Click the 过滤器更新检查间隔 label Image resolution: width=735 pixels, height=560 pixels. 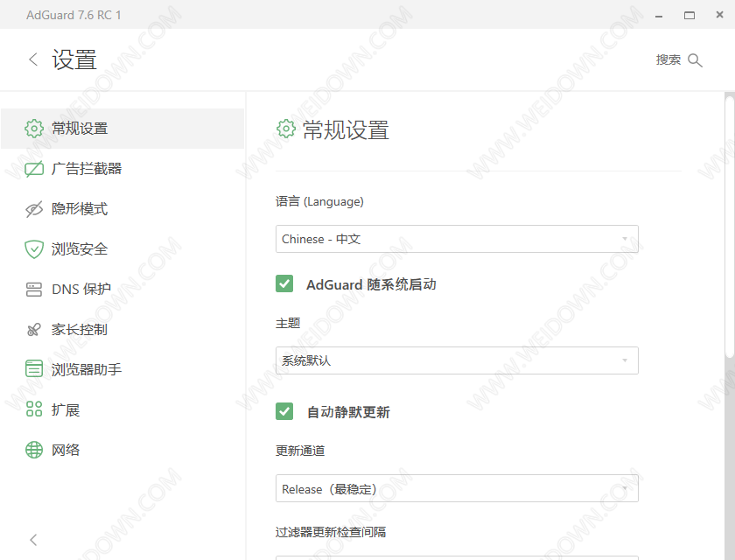click(x=331, y=532)
